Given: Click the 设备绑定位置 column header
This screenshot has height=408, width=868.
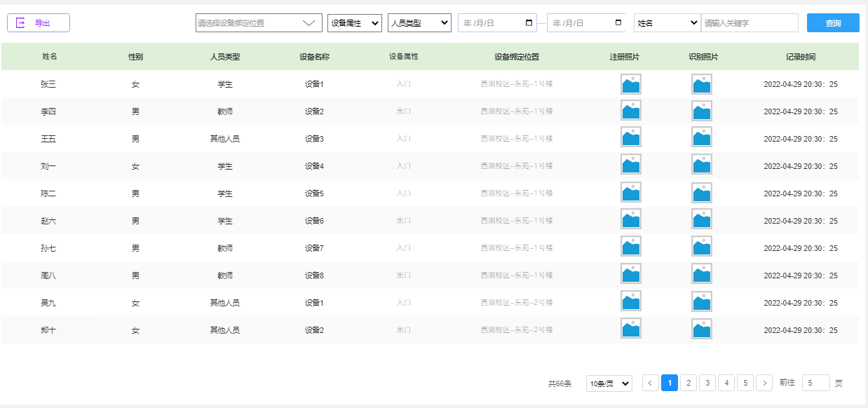Looking at the screenshot, I should tap(517, 57).
